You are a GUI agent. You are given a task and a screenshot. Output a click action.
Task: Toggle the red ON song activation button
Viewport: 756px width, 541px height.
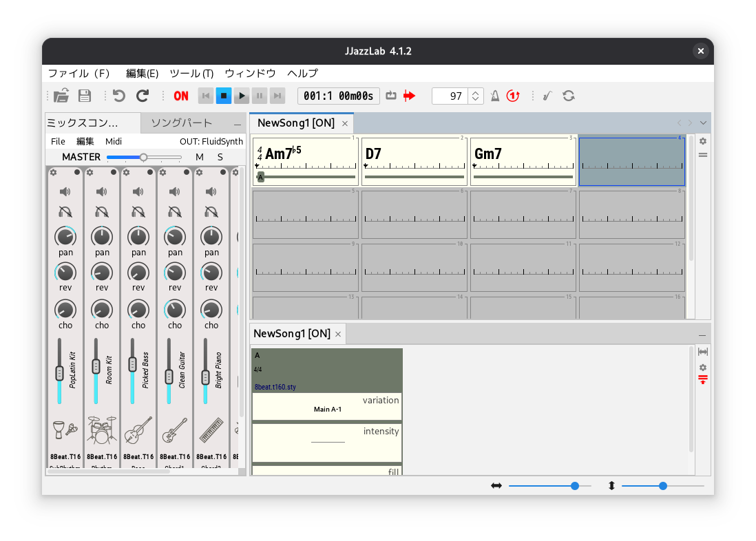coord(181,96)
